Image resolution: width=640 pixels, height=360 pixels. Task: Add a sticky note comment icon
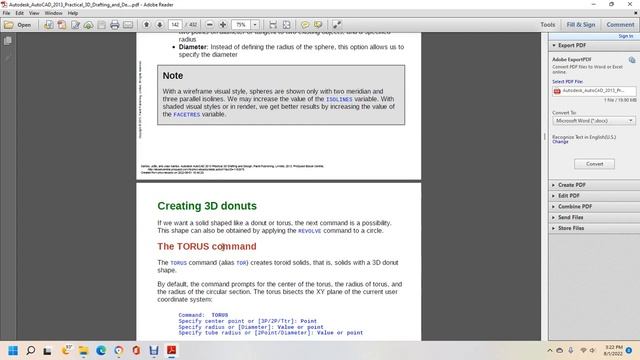coord(305,25)
